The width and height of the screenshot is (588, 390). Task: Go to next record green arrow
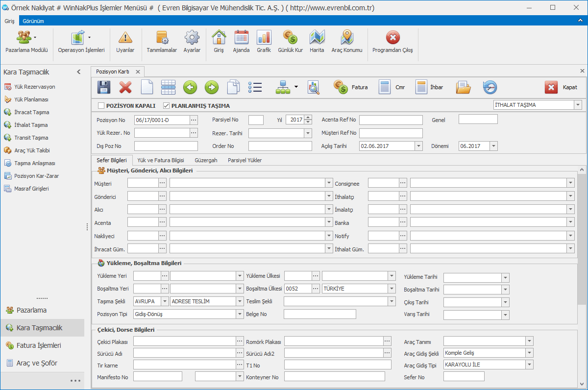coord(212,87)
